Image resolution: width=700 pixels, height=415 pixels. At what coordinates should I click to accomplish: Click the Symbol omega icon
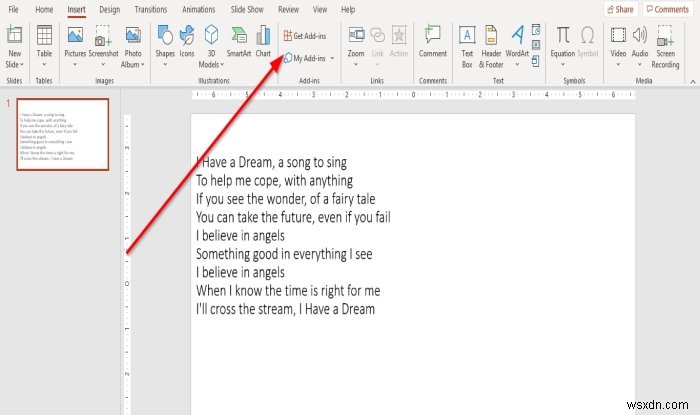[588, 35]
